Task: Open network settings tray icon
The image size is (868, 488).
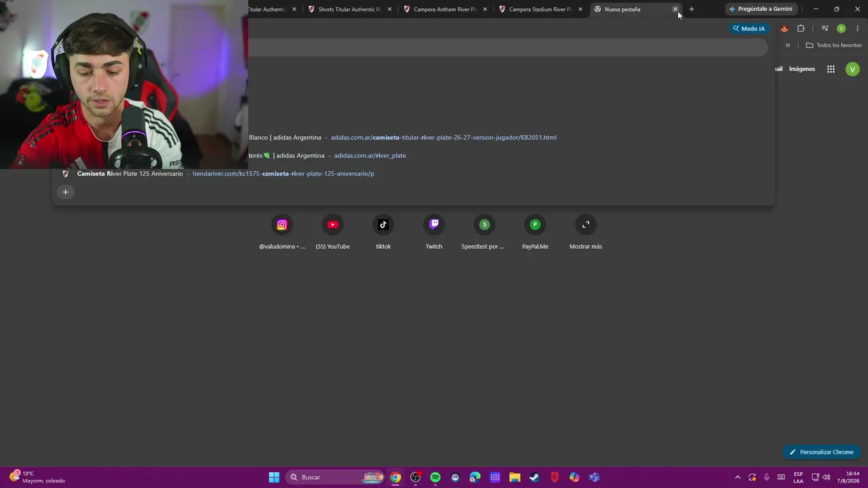Action: click(x=814, y=477)
